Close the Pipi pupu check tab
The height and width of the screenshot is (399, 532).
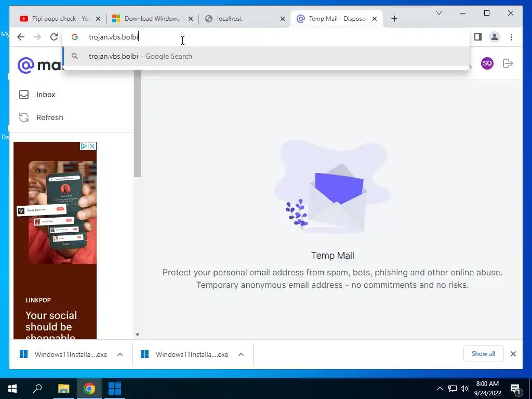(x=98, y=19)
